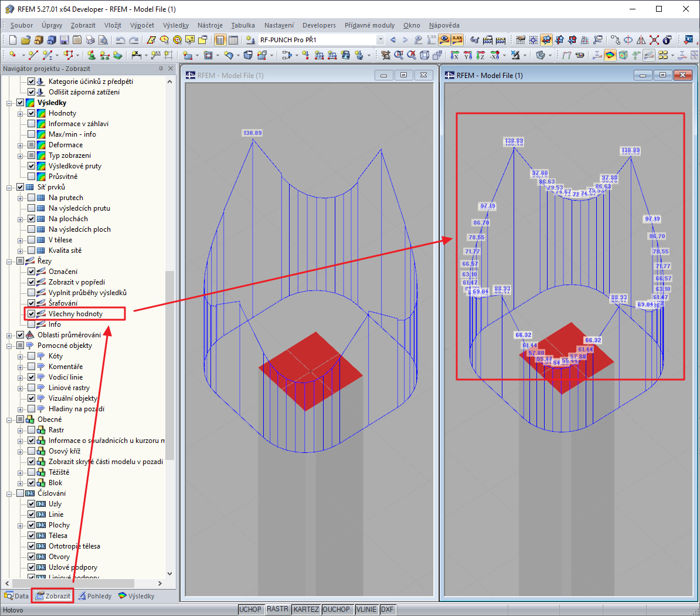Image resolution: width=700 pixels, height=616 pixels.
Task: Click the New model icon
Action: tap(13, 40)
